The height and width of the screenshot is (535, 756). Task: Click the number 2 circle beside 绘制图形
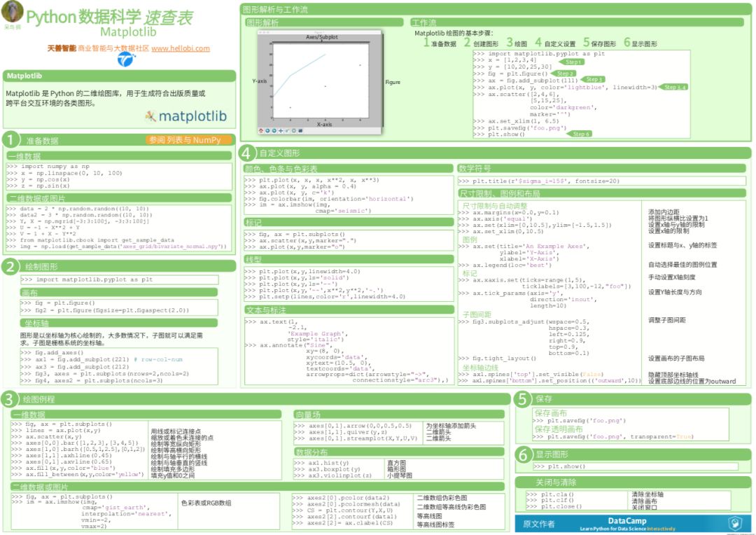point(10,266)
